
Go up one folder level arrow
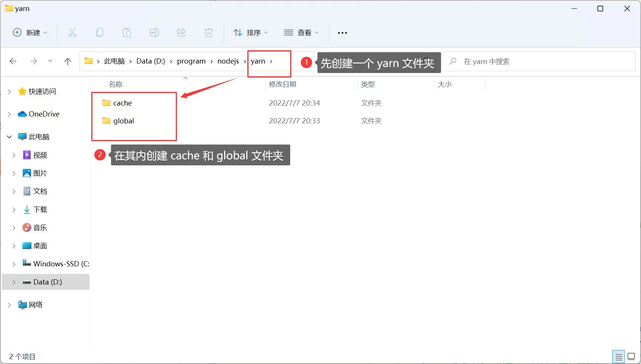[x=68, y=61]
